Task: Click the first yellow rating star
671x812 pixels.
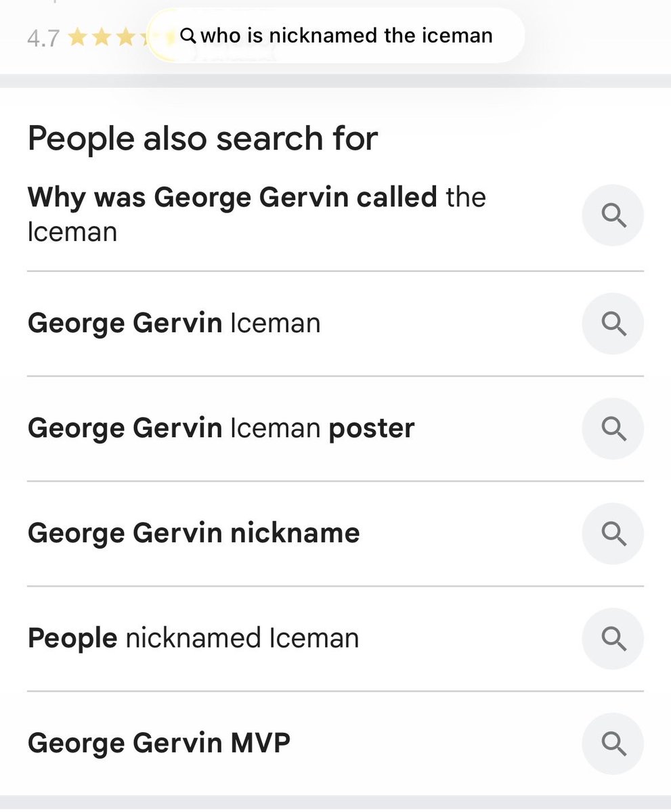Action: [77, 37]
